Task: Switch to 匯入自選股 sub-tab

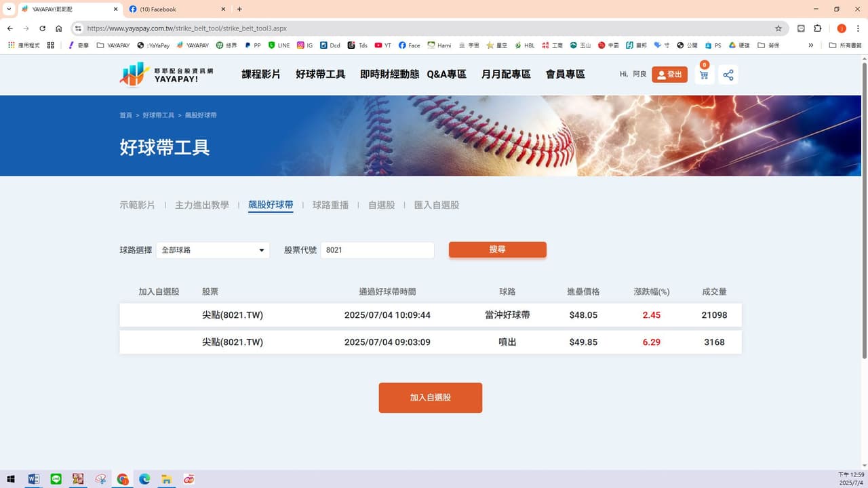Action: 437,205
